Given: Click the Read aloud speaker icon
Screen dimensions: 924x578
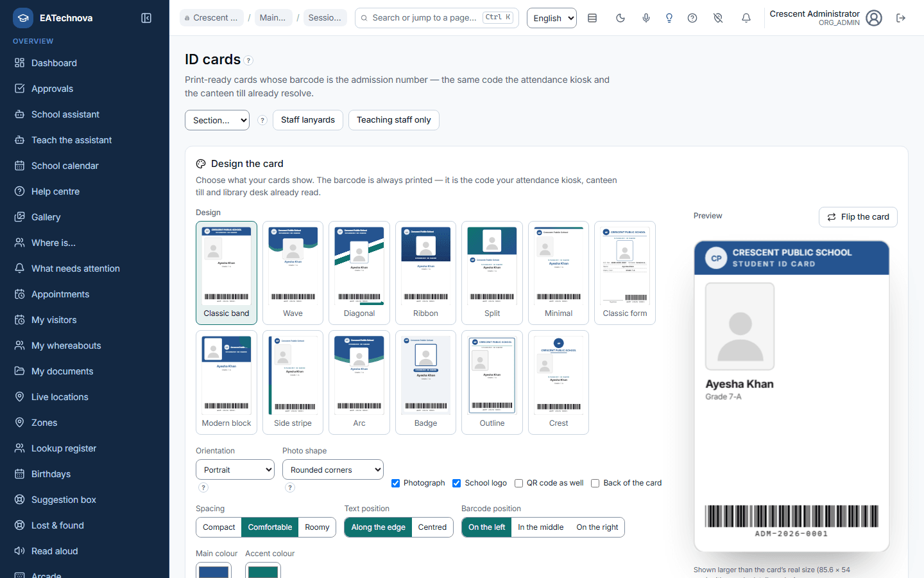Looking at the screenshot, I should (x=20, y=551).
